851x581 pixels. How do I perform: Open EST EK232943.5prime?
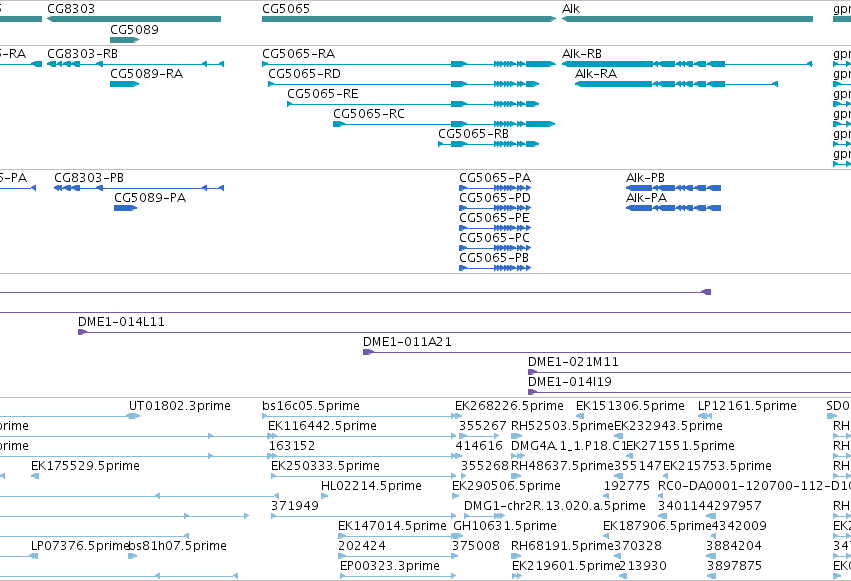[x=668, y=426]
